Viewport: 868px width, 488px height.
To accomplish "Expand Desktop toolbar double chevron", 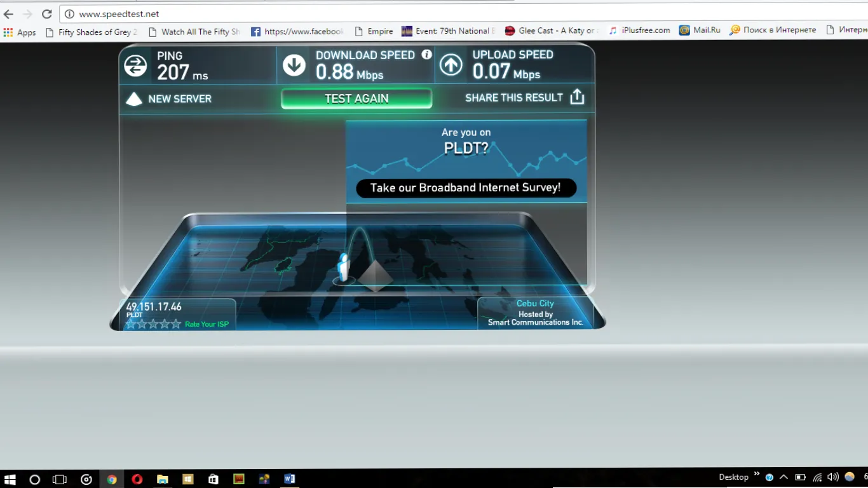I will (x=757, y=474).
